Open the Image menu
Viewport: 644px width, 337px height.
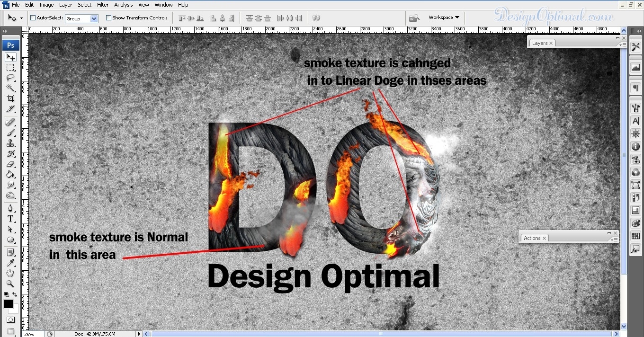pos(46,5)
